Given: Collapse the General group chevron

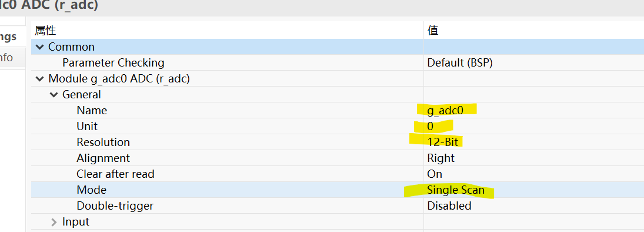Looking at the screenshot, I should (54, 95).
